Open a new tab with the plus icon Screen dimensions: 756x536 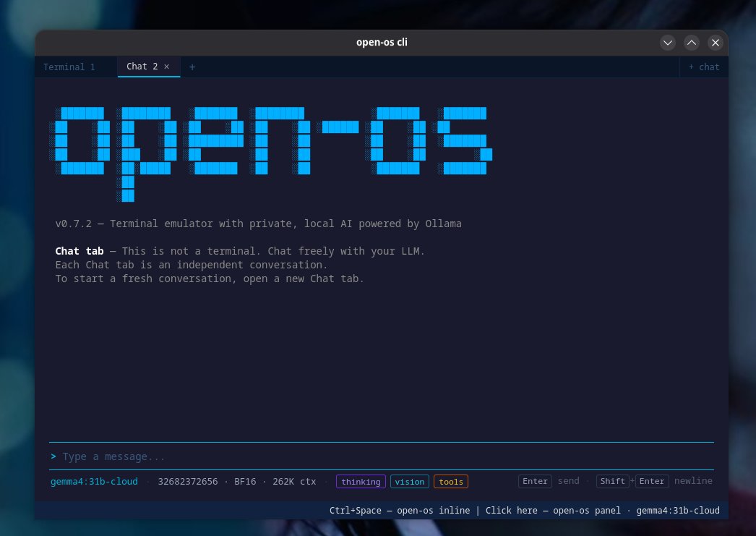click(192, 67)
